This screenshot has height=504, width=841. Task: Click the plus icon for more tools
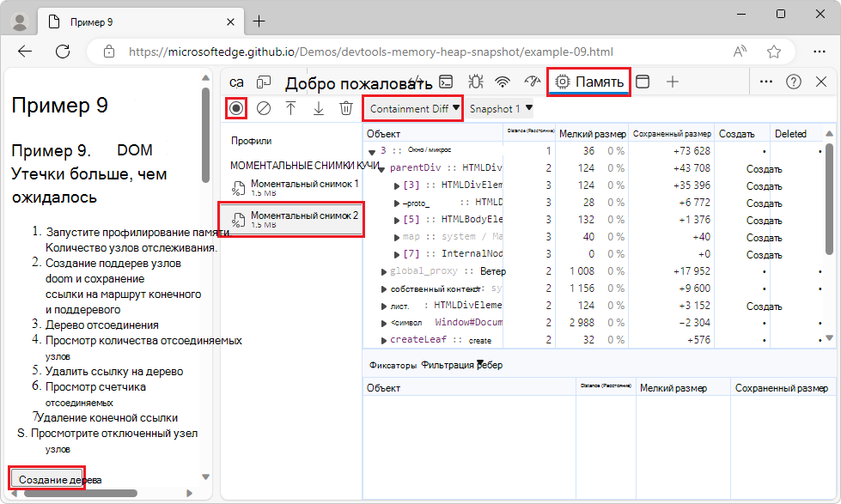tap(673, 82)
